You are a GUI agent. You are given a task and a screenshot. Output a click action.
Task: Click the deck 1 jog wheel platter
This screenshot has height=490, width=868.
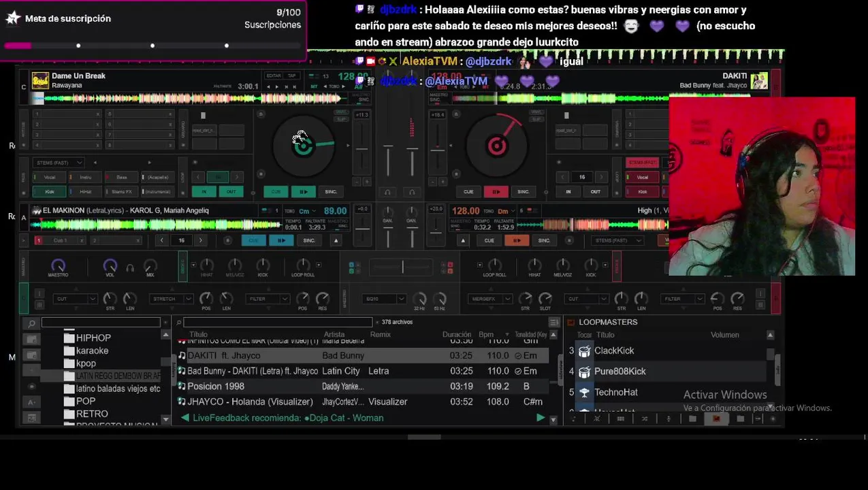304,144
